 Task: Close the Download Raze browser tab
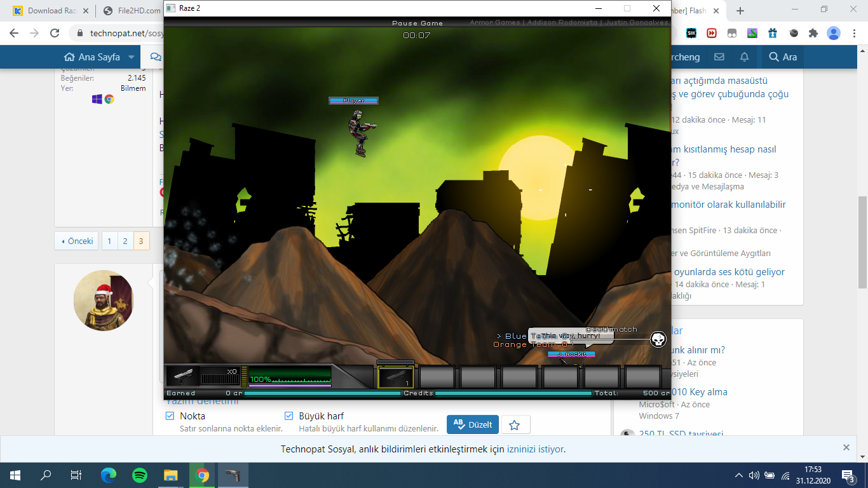tap(86, 11)
